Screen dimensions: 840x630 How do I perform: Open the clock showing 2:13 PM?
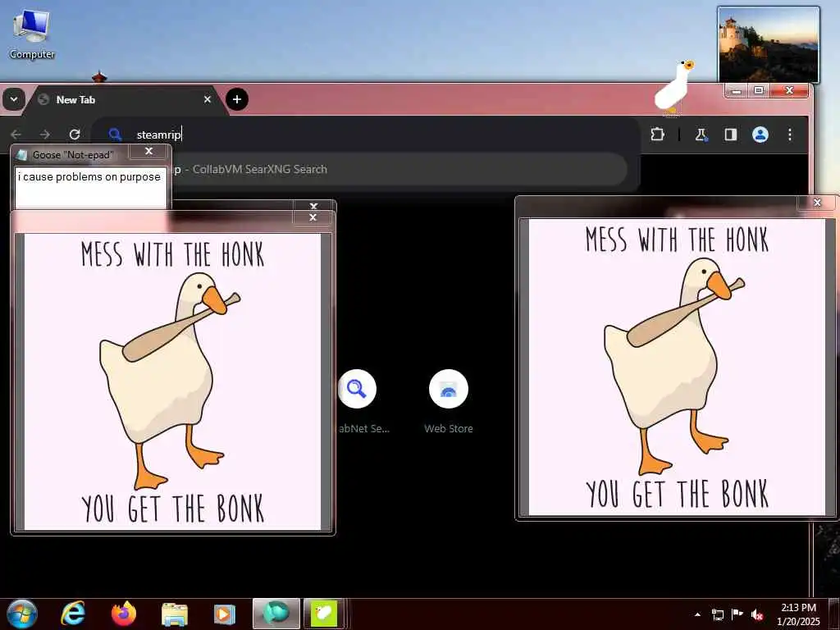(x=798, y=614)
